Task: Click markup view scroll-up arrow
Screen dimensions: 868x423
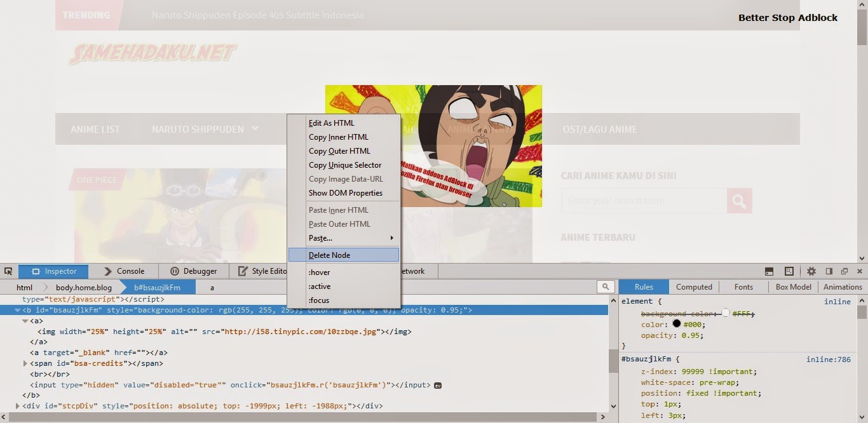Action: tap(613, 300)
